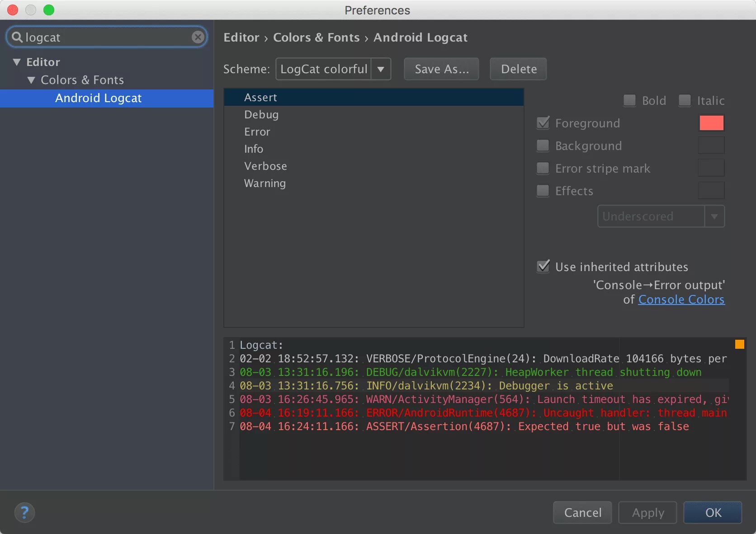Open the Underscored effects dropdown
This screenshot has width=756, height=534.
(x=714, y=216)
